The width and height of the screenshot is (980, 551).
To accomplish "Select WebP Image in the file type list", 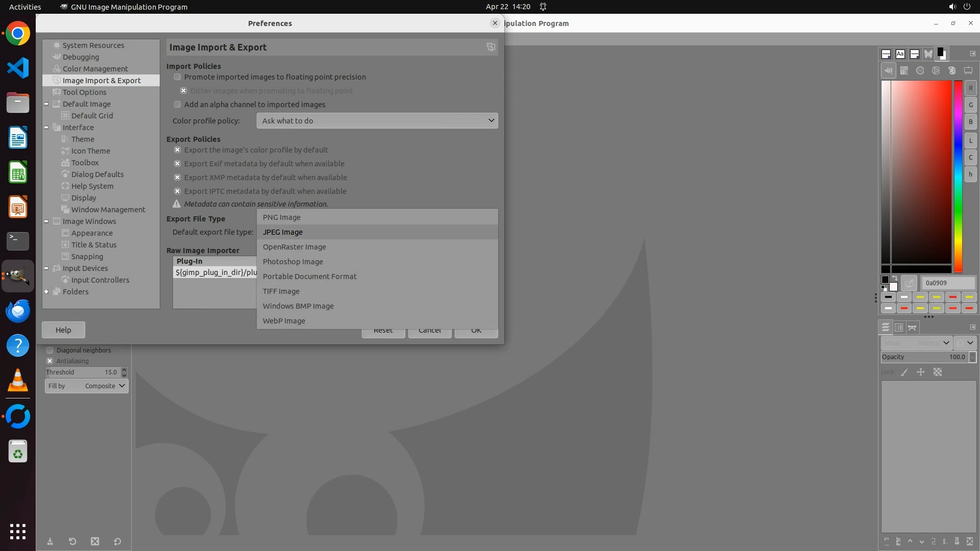I will [284, 321].
